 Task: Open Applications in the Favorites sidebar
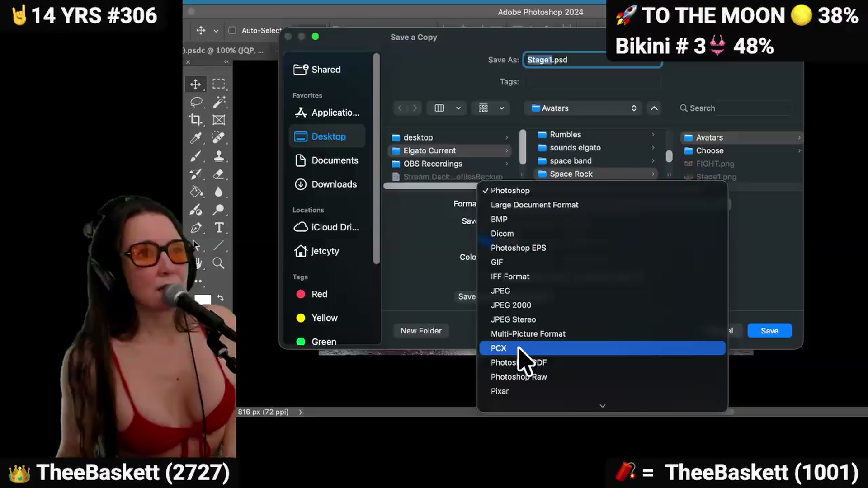327,113
